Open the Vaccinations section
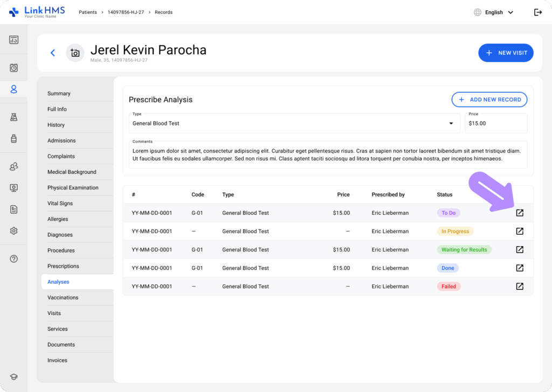 [x=63, y=298]
